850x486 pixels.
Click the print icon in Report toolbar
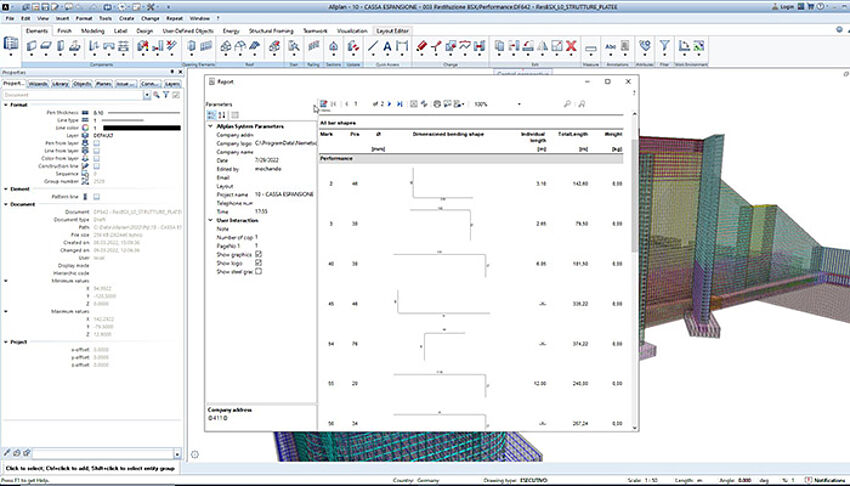pyautogui.click(x=437, y=104)
